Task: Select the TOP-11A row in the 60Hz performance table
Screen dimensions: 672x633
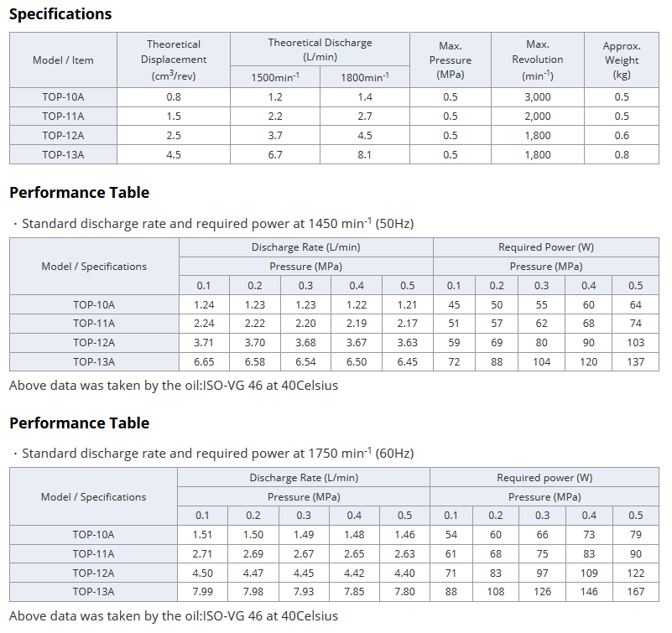Action: point(334,553)
